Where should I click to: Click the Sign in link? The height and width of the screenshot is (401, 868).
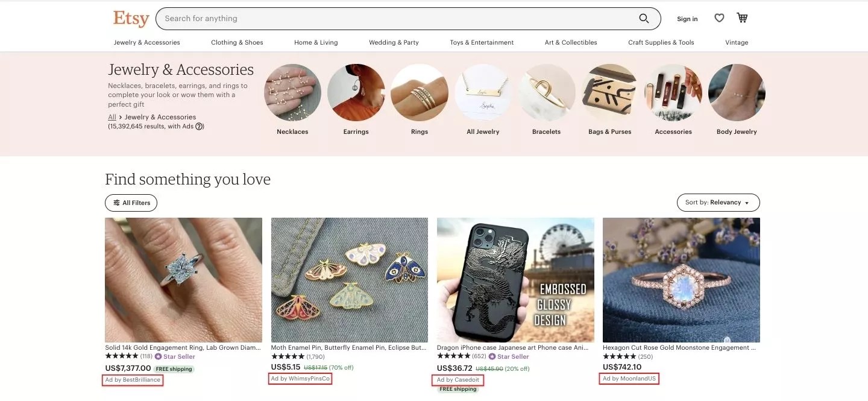(x=687, y=19)
